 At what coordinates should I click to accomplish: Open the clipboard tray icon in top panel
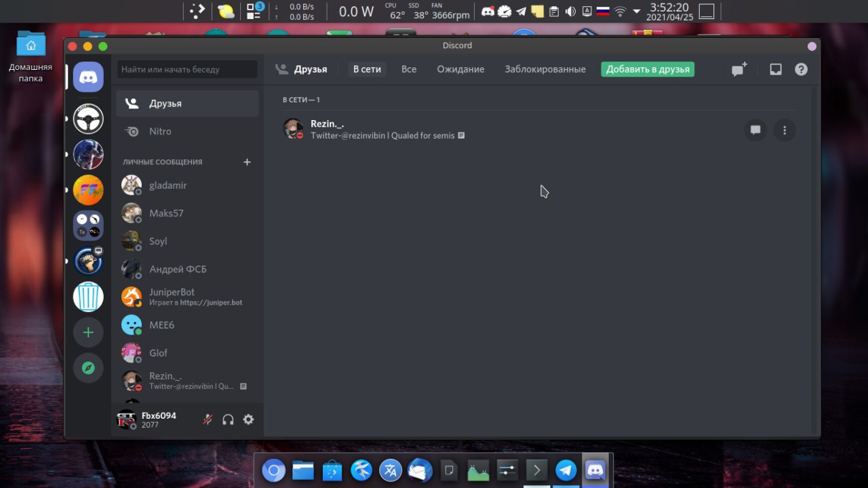pyautogui.click(x=554, y=12)
